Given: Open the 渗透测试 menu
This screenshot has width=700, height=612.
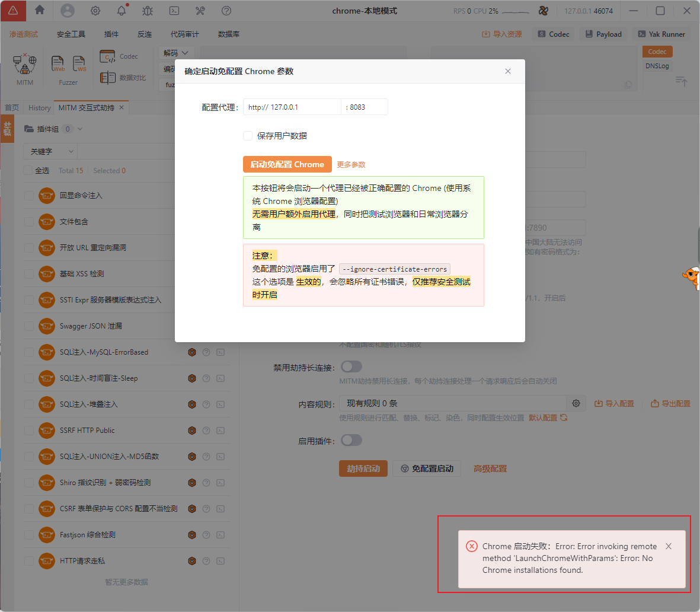Looking at the screenshot, I should coord(24,34).
